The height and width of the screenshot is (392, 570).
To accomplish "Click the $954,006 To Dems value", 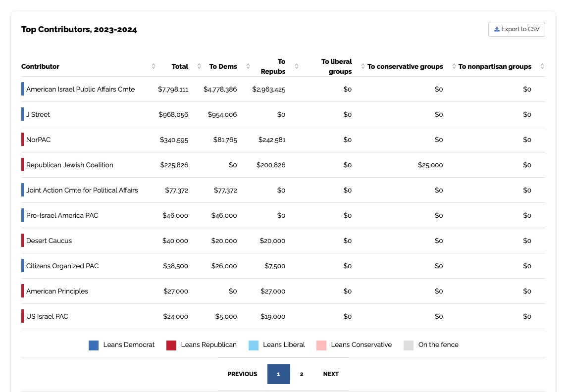I will point(222,114).
